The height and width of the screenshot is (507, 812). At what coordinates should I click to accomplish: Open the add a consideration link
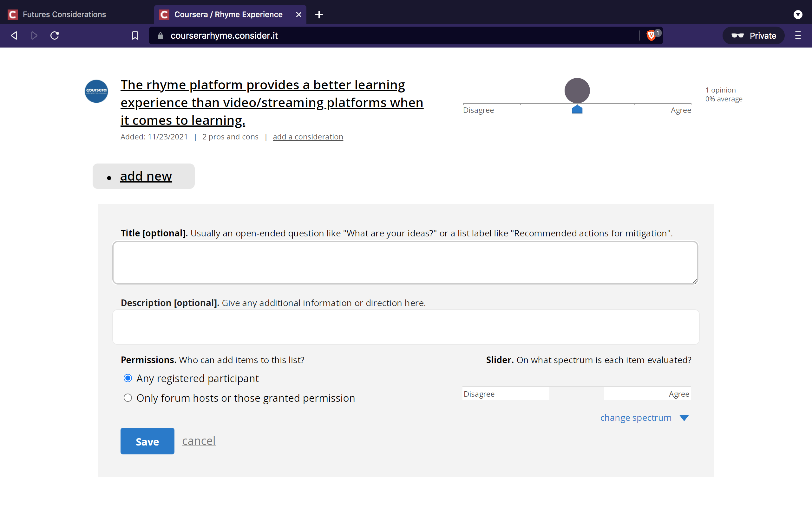pyautogui.click(x=308, y=137)
